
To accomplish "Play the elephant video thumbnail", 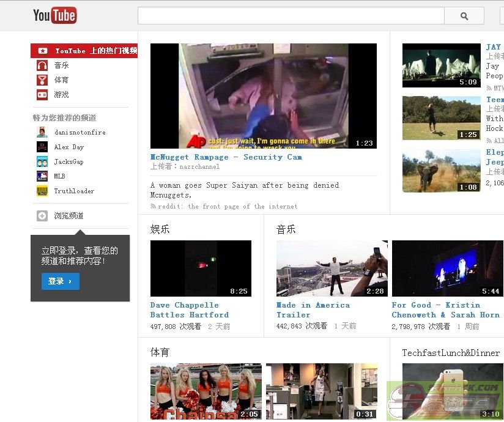I will [441, 171].
